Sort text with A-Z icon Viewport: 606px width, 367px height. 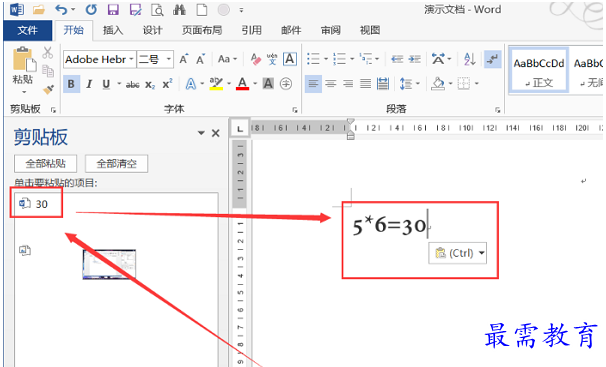point(470,59)
